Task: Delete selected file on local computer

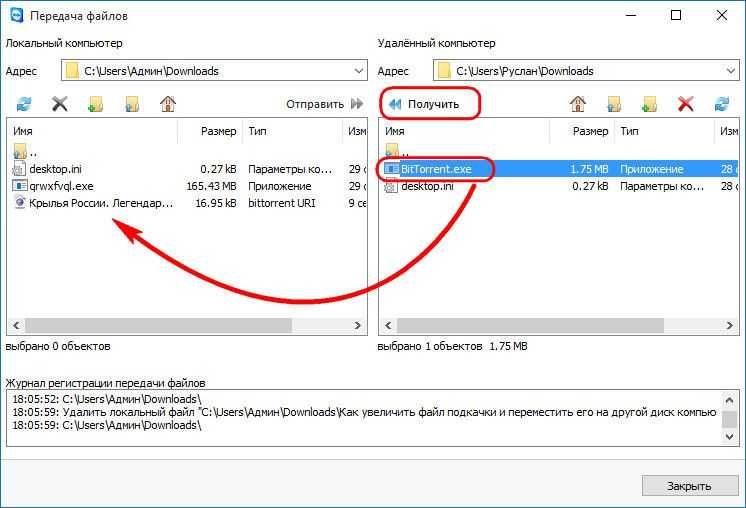Action: pos(60,104)
